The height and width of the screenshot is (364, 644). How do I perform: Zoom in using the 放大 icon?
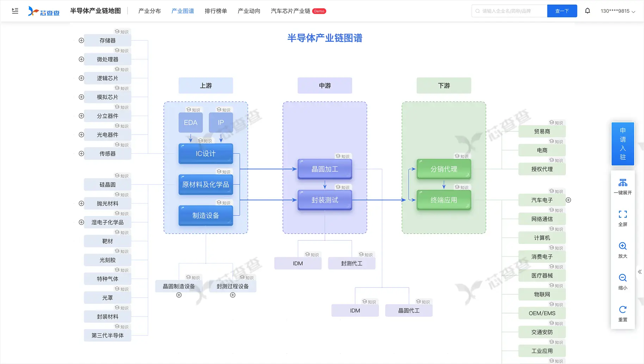[623, 246]
